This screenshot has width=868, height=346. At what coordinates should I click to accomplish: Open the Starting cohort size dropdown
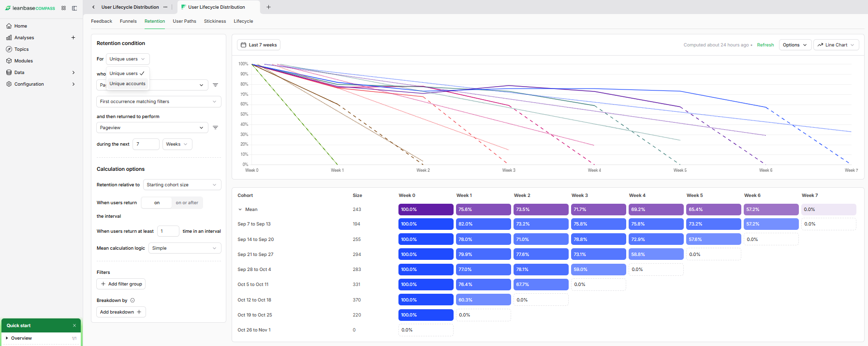[x=182, y=185]
